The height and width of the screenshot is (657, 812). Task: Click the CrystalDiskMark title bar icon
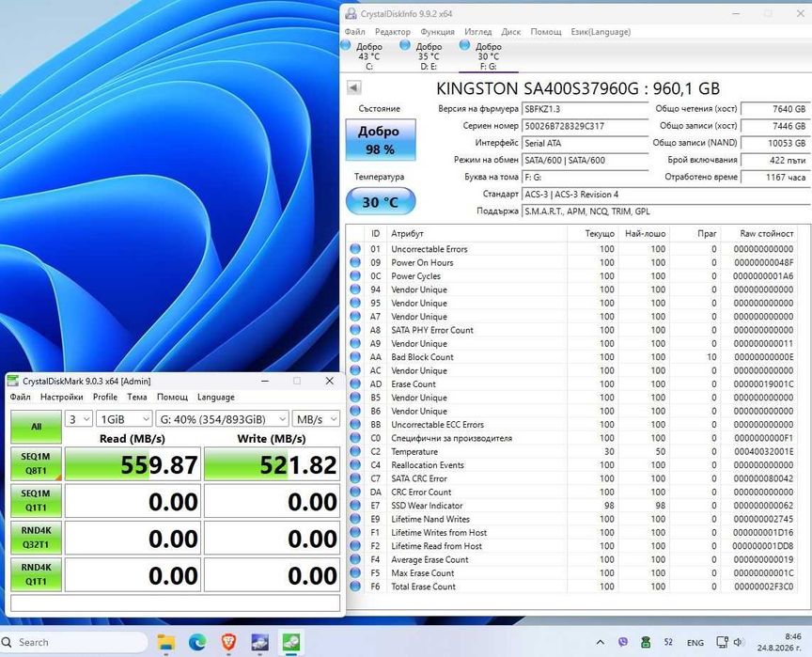[x=12, y=381]
